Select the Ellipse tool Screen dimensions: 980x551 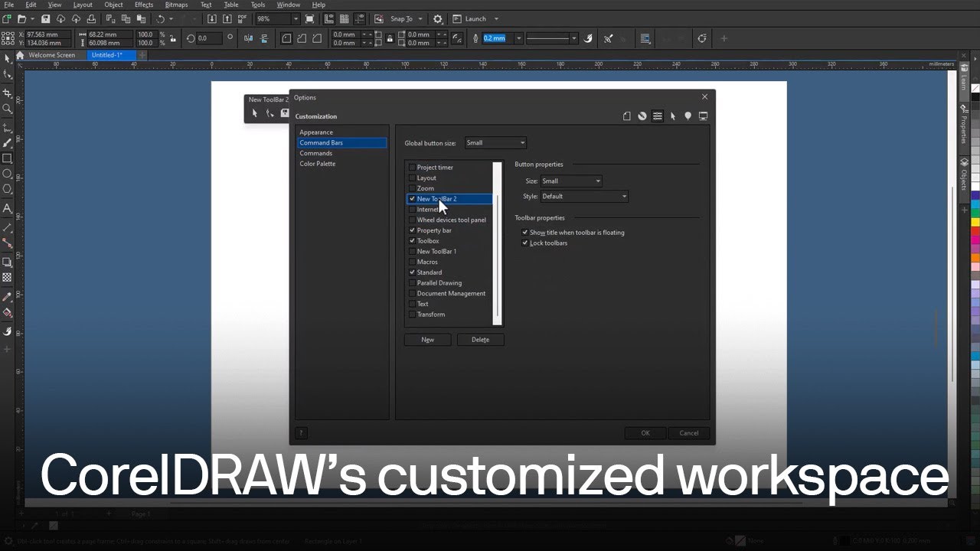click(x=7, y=174)
